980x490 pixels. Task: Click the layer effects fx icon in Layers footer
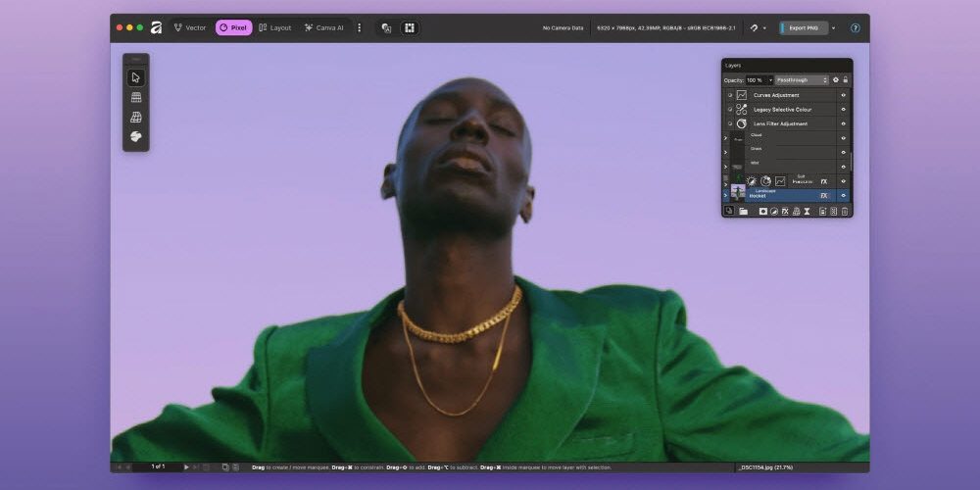click(785, 211)
